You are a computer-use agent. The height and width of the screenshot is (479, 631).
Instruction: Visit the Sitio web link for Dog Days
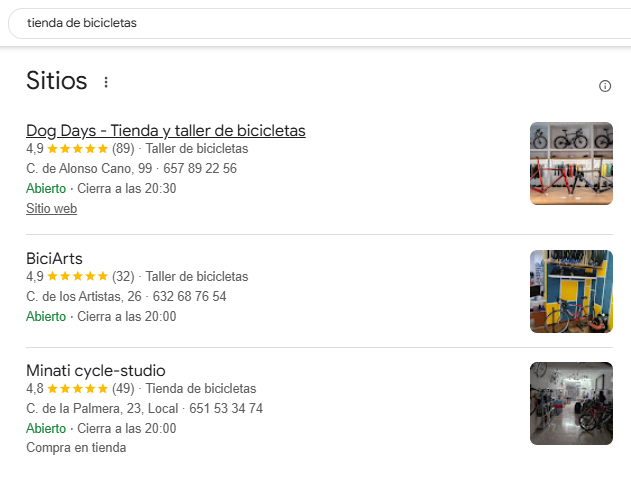pyautogui.click(x=51, y=209)
